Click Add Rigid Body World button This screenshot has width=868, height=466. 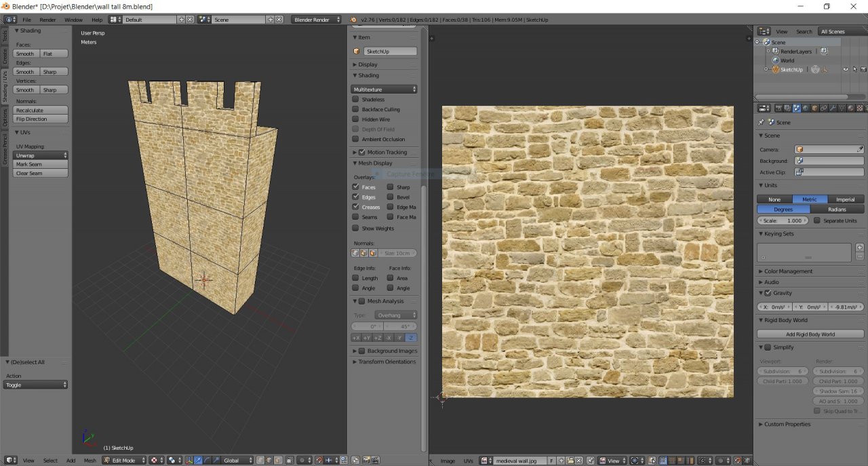(x=810, y=334)
